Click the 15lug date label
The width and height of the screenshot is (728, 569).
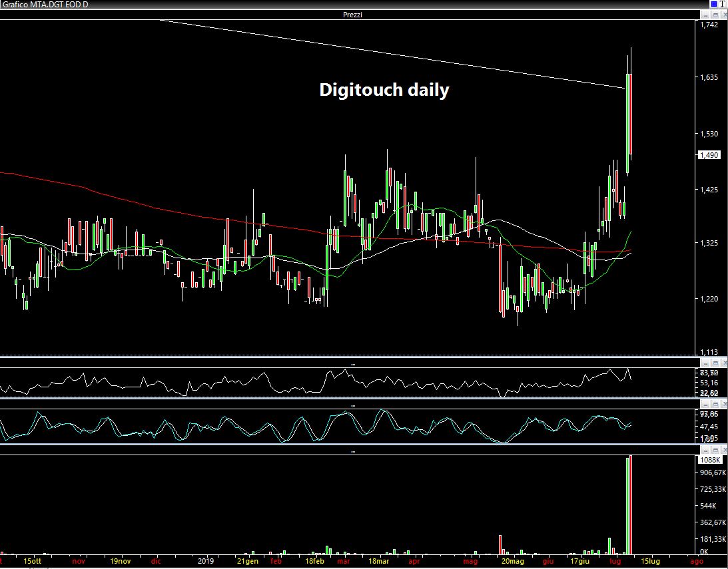[650, 561]
